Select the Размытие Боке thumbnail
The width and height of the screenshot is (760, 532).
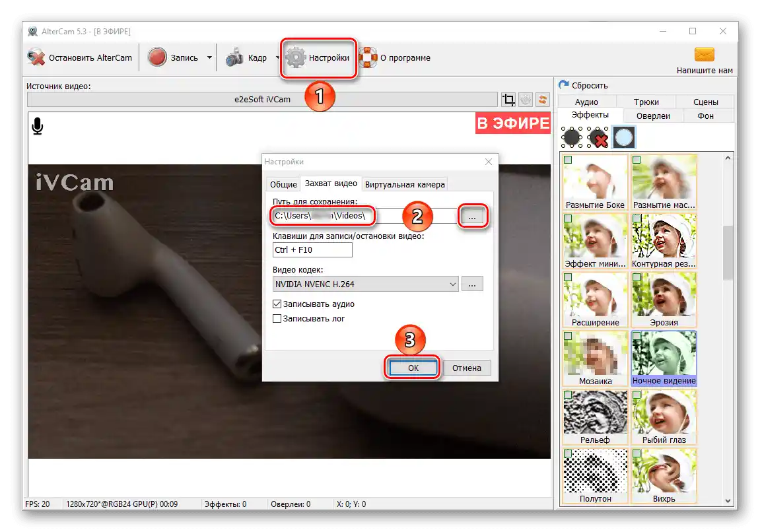(596, 182)
